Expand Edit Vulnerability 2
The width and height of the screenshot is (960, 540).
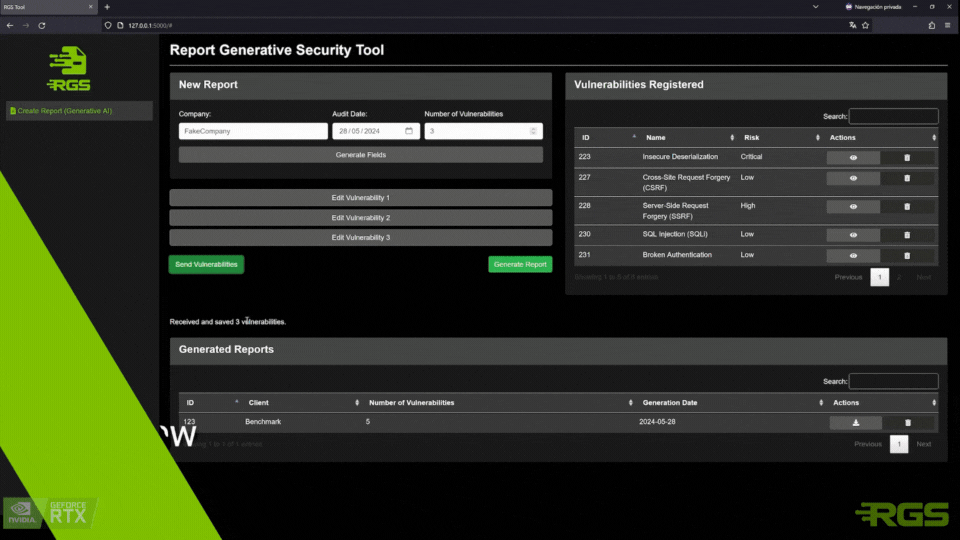tap(361, 217)
